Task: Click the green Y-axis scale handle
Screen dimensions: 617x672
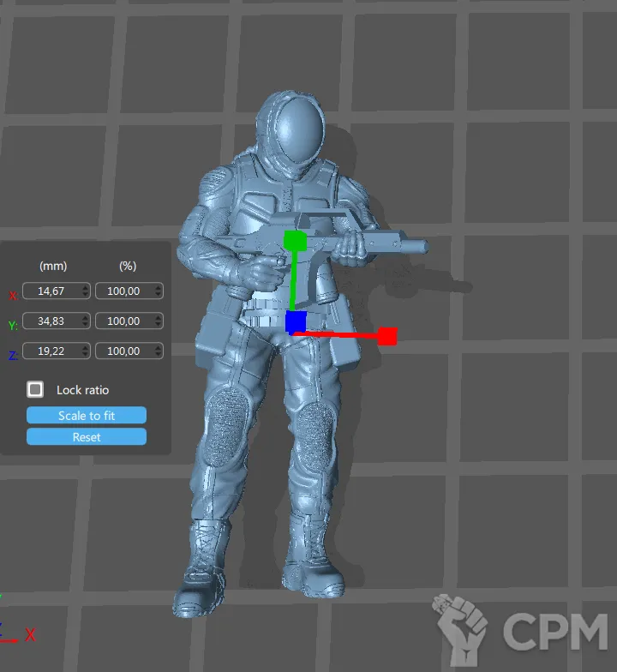Action: pyautogui.click(x=295, y=239)
